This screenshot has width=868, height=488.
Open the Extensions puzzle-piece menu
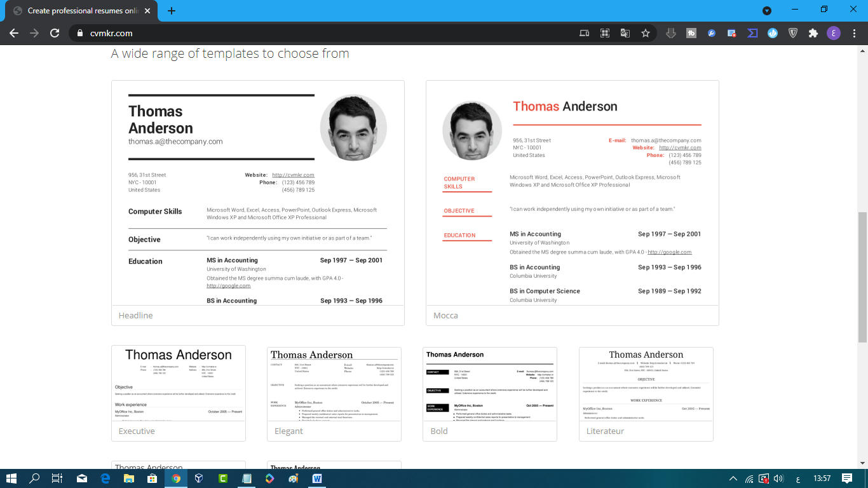click(813, 33)
